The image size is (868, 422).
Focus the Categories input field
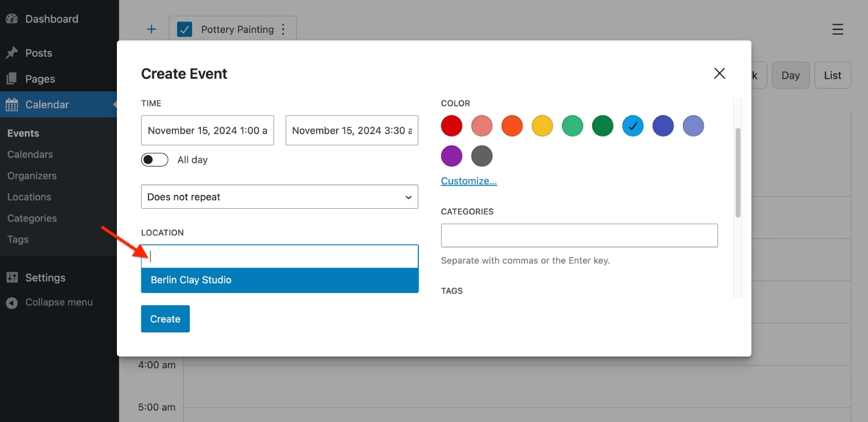tap(579, 235)
